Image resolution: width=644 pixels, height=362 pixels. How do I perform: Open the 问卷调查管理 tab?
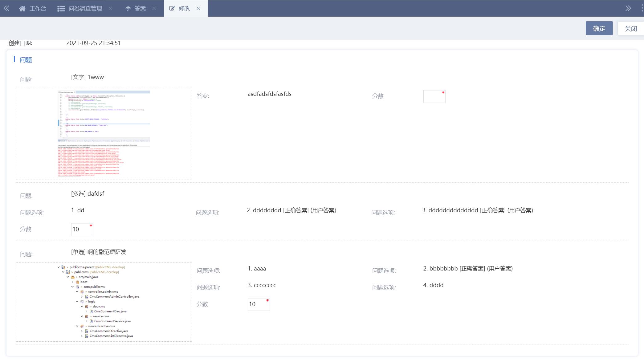85,9
